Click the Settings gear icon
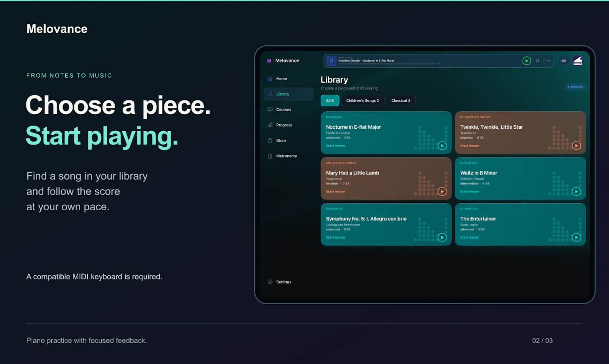609x364 pixels. (270, 282)
